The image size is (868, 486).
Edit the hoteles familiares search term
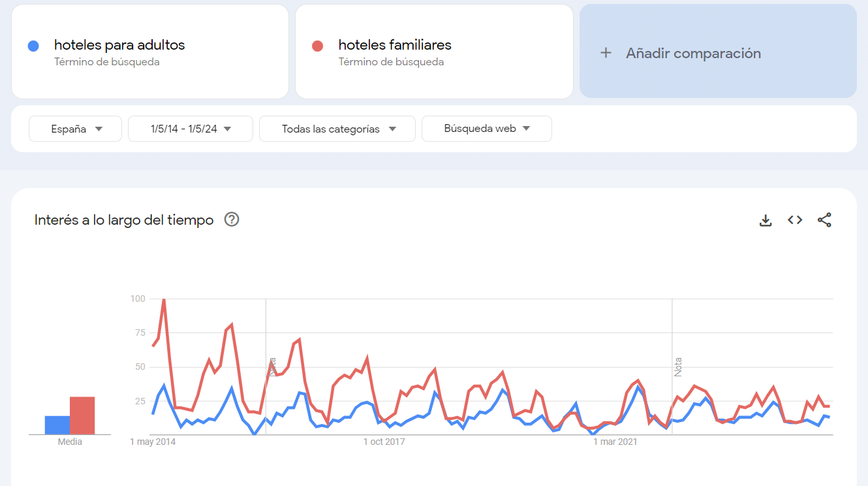[395, 45]
